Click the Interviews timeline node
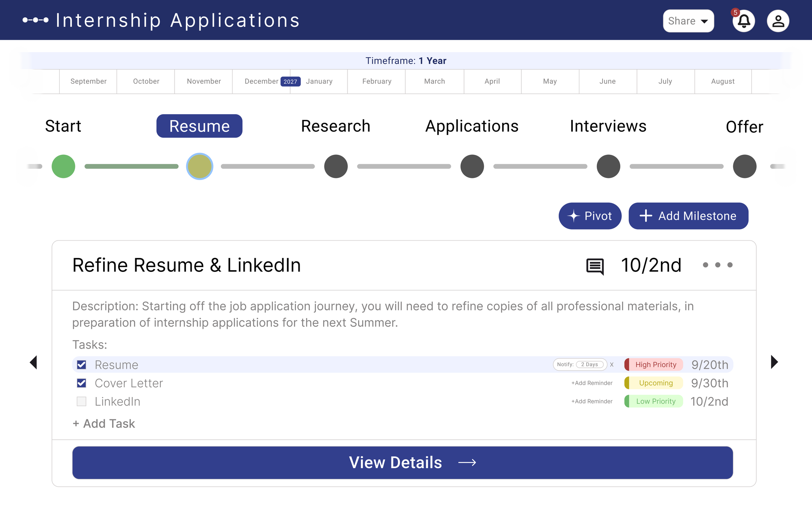 (608, 166)
